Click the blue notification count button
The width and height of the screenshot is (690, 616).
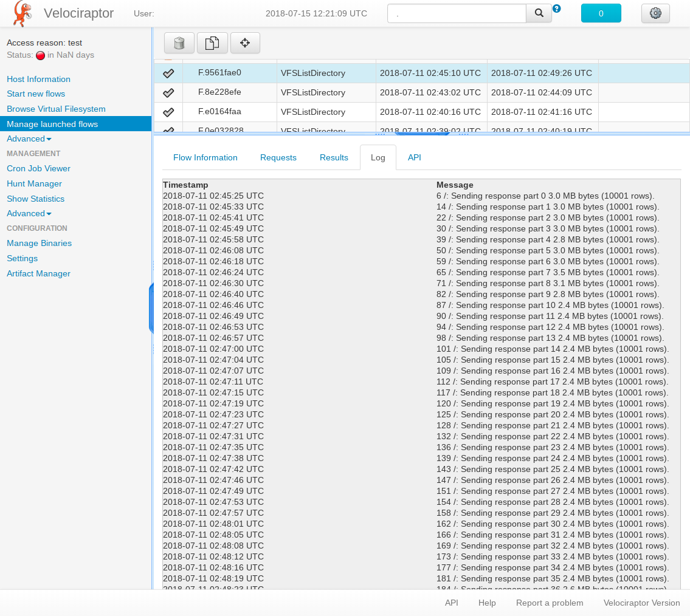tap(601, 13)
